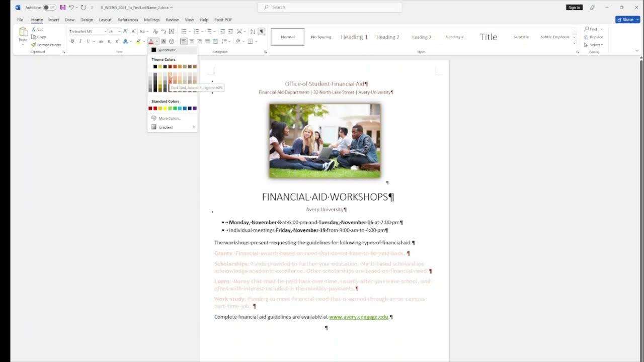The width and height of the screenshot is (644, 362).
Task: Apply the Title style from gallery
Action: (x=488, y=37)
